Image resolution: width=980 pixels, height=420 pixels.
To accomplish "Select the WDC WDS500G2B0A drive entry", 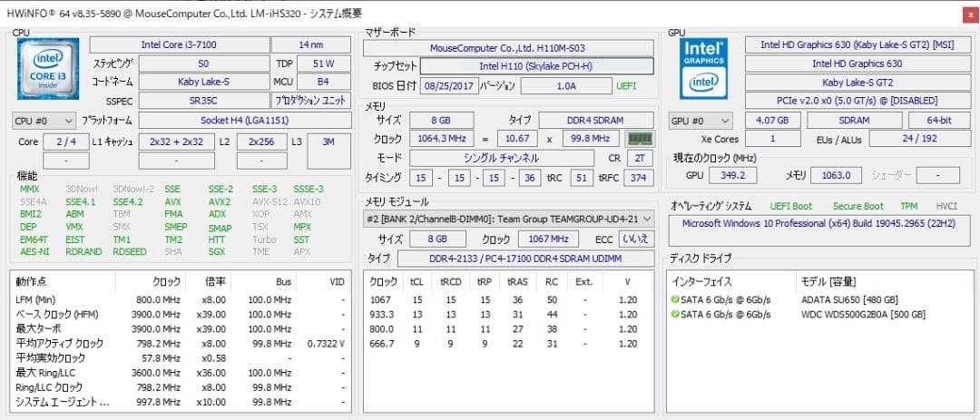I will tap(863, 314).
